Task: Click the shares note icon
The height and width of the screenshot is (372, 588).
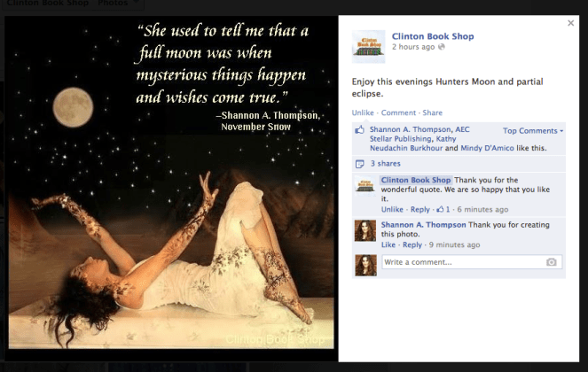Action: (360, 164)
